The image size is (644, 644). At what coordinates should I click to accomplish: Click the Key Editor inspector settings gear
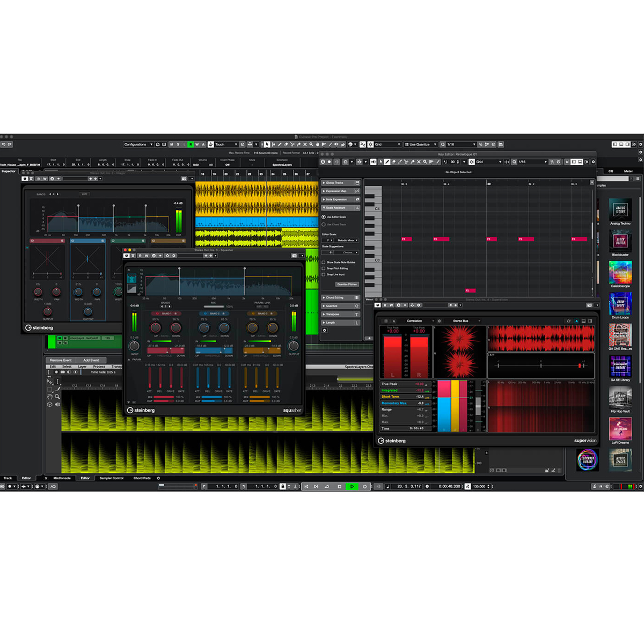[x=324, y=331]
